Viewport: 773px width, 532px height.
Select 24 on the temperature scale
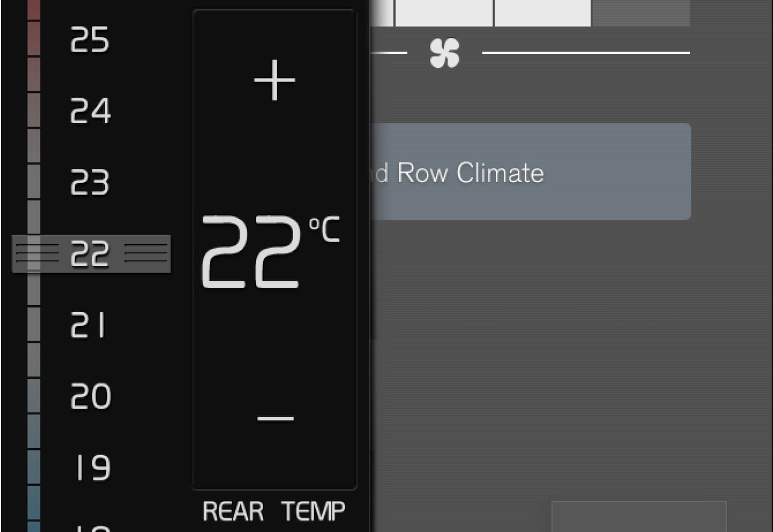[x=91, y=111]
